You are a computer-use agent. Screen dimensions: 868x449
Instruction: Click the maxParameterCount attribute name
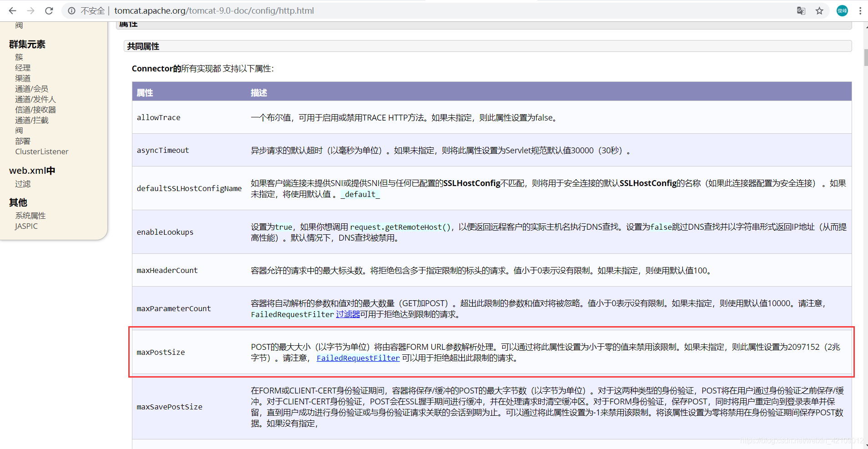(174, 308)
